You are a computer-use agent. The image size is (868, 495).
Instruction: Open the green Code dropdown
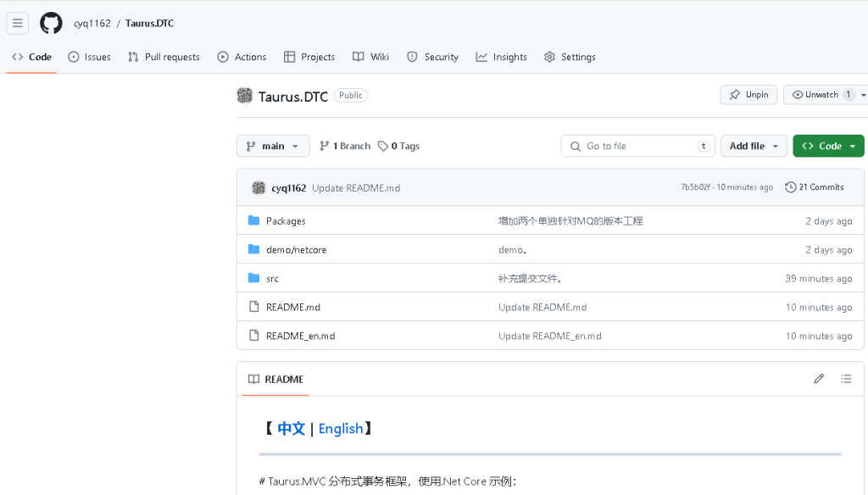coord(828,146)
